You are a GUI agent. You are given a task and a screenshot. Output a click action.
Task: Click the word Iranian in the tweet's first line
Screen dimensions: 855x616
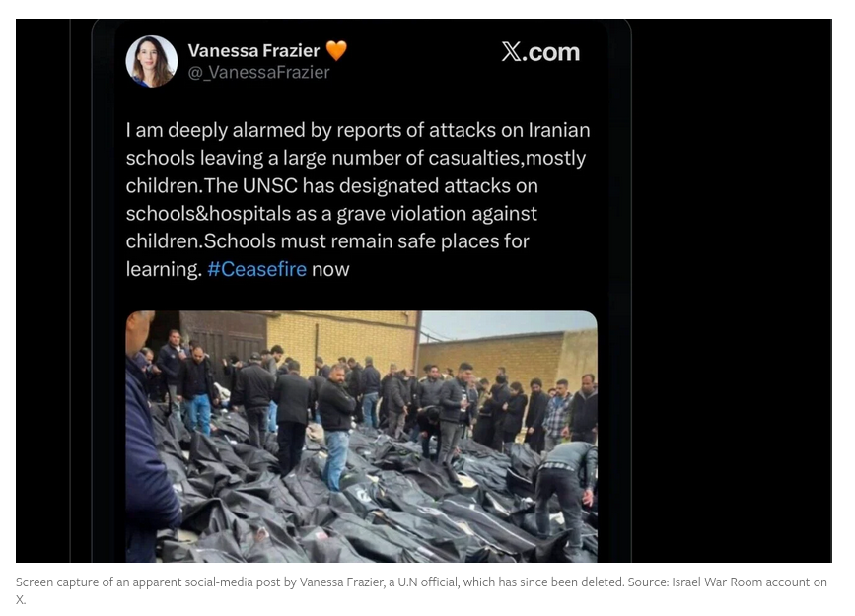559,130
